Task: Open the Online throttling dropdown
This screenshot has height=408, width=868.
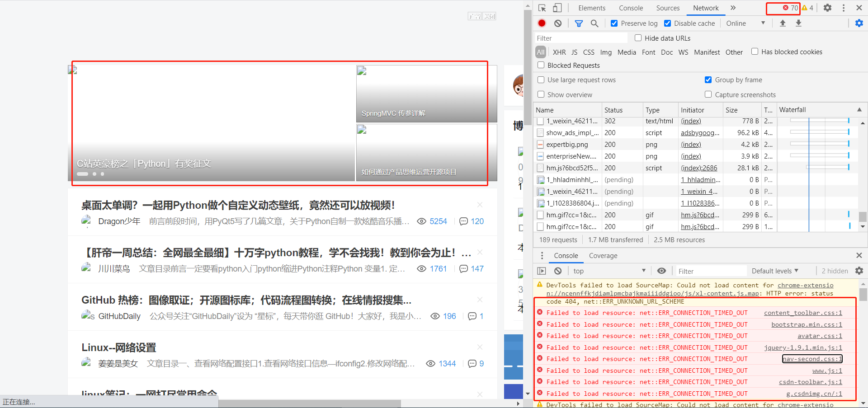Action: coord(745,23)
